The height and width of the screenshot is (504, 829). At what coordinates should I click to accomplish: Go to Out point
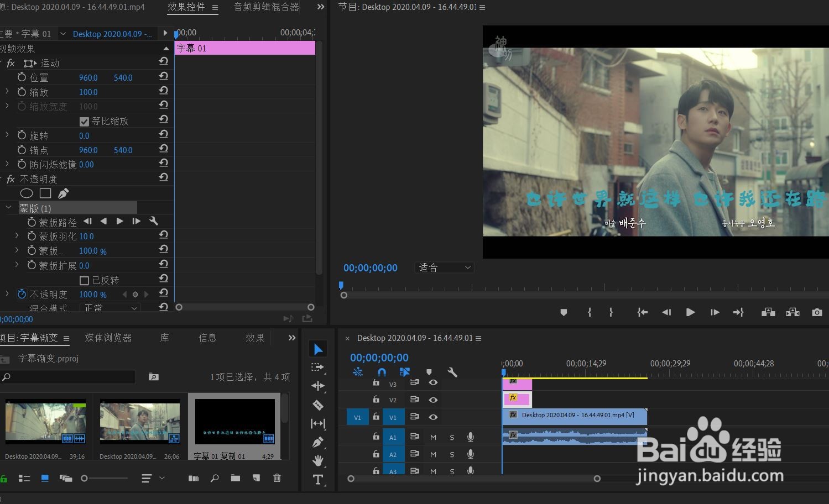[x=738, y=312]
